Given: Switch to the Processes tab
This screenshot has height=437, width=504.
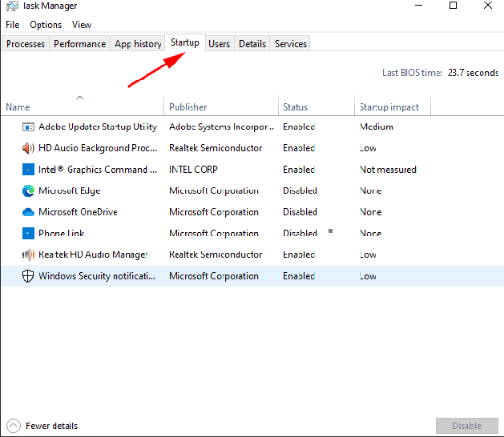Looking at the screenshot, I should 26,44.
